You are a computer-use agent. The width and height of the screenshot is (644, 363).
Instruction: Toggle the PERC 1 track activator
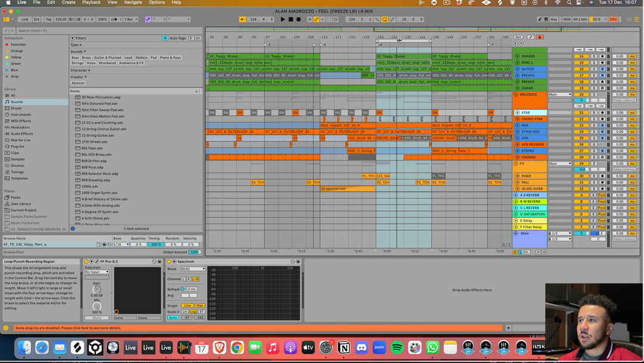tap(581, 63)
